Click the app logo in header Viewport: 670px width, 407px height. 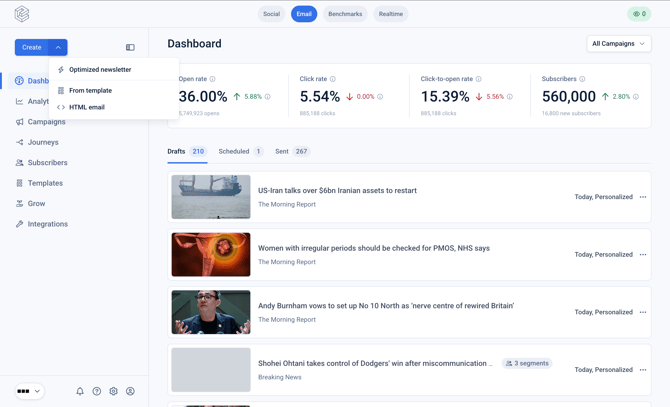click(22, 14)
